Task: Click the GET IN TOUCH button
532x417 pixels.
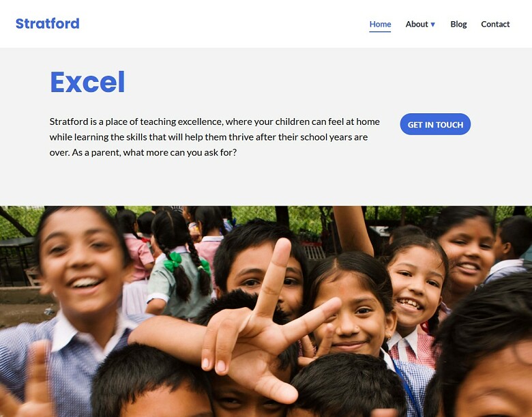Action: pyautogui.click(x=435, y=124)
